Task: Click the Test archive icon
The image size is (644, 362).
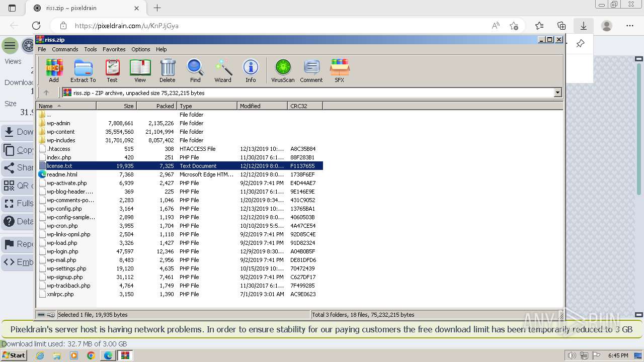Action: [x=112, y=70]
